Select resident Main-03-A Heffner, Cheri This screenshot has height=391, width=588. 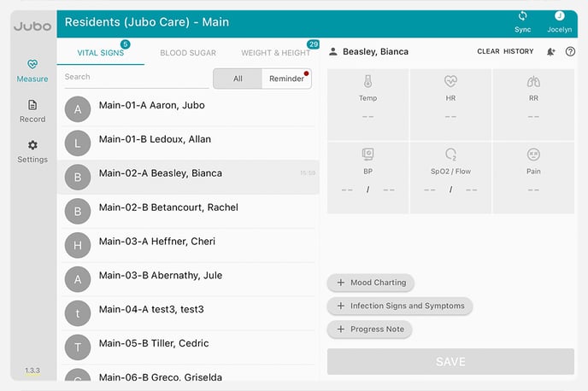(x=190, y=245)
